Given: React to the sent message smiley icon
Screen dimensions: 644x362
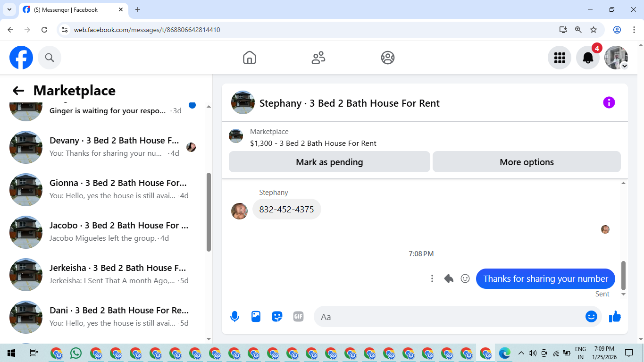Looking at the screenshot, I should pos(465,279).
